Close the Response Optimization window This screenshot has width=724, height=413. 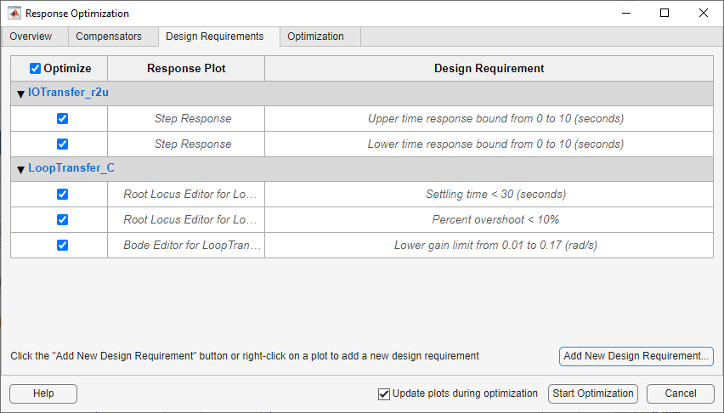[x=703, y=13]
